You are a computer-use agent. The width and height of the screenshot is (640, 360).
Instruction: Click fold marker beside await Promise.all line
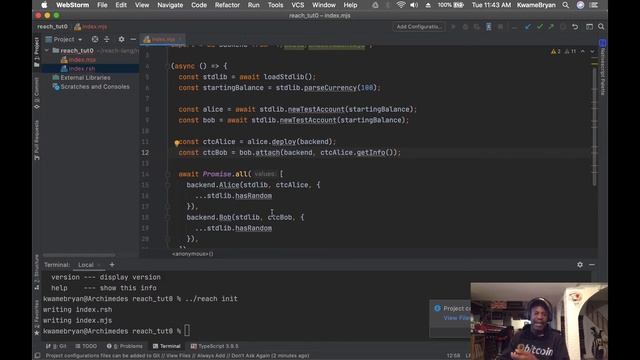[167, 174]
